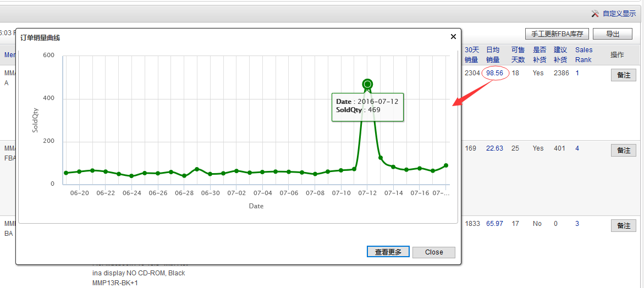Image resolution: width=644 pixels, height=288 pixels.
Task: Sort by the 日均销量 column header
Action: (x=493, y=54)
